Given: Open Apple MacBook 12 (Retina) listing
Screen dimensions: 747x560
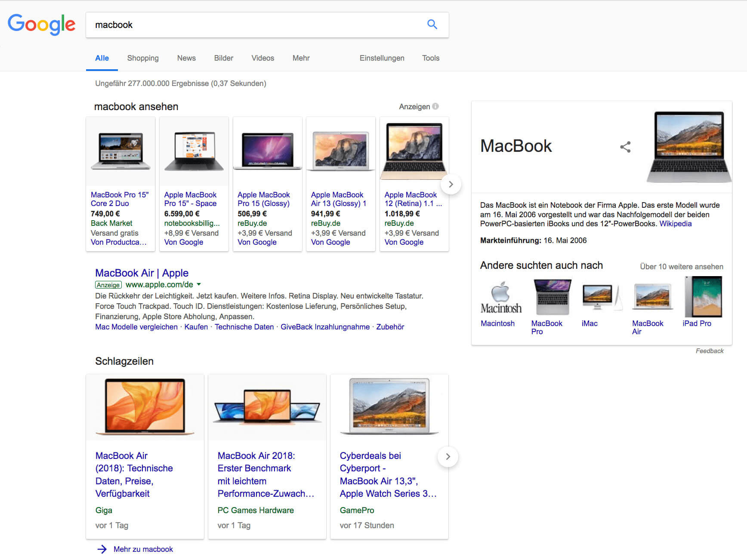Looking at the screenshot, I should (413, 199).
